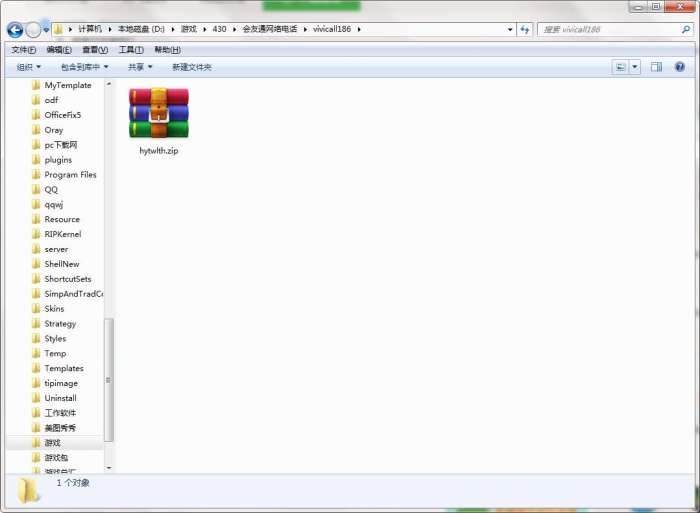Click 计算机 in the address breadcrumb
Viewport: 700px width, 513px height.
tap(90, 29)
